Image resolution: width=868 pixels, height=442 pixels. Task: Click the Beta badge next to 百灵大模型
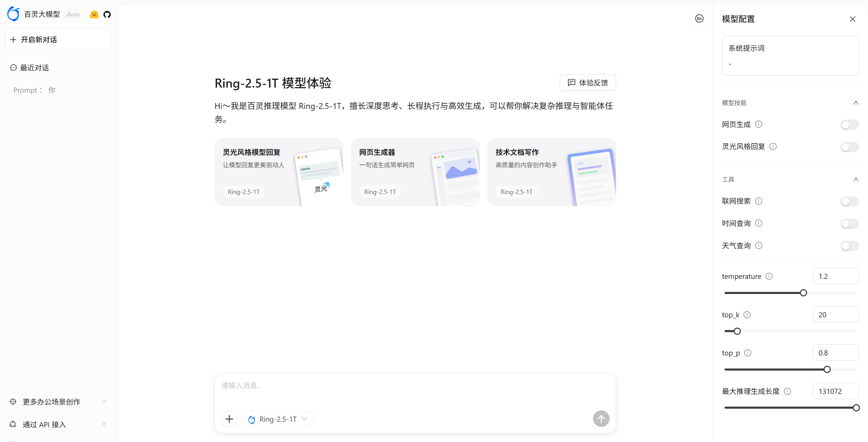[73, 14]
